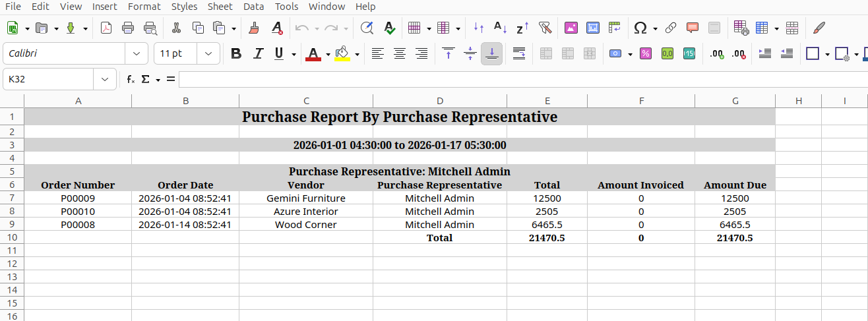
Task: Click the Copy icon
Action: pos(198,28)
